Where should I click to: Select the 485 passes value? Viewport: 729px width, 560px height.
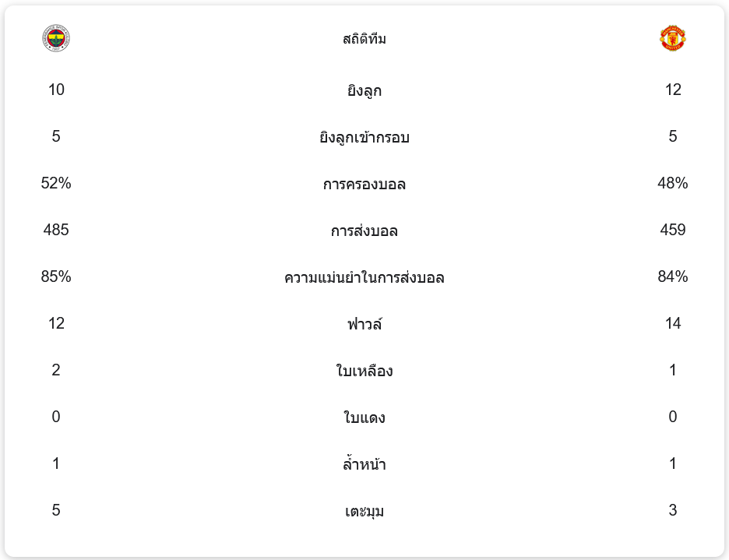point(56,230)
